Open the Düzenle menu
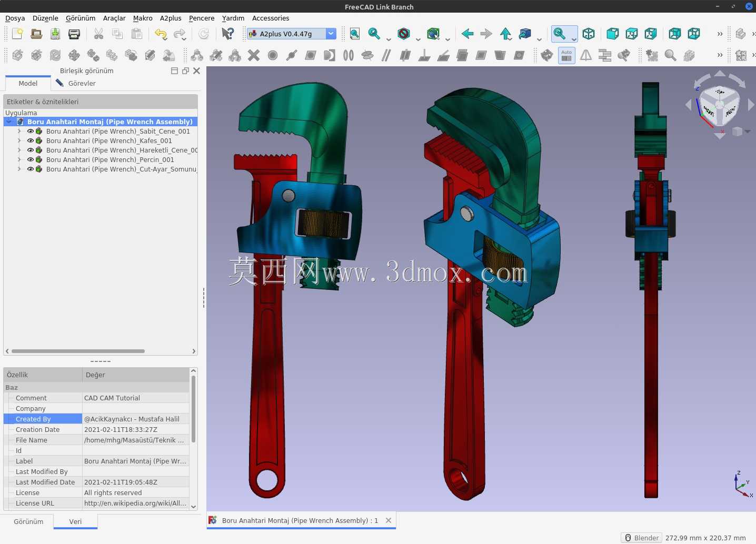 pyautogui.click(x=45, y=18)
